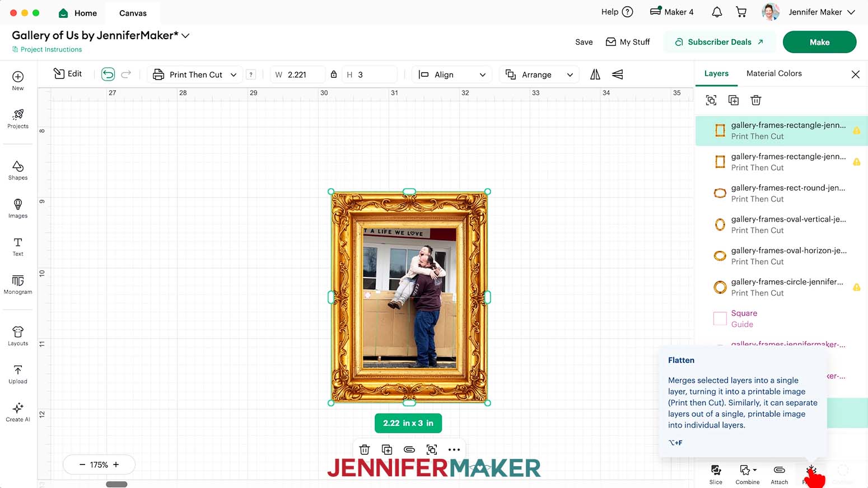Viewport: 868px width, 488px height.
Task: Click the Slice tool
Action: [x=716, y=474]
